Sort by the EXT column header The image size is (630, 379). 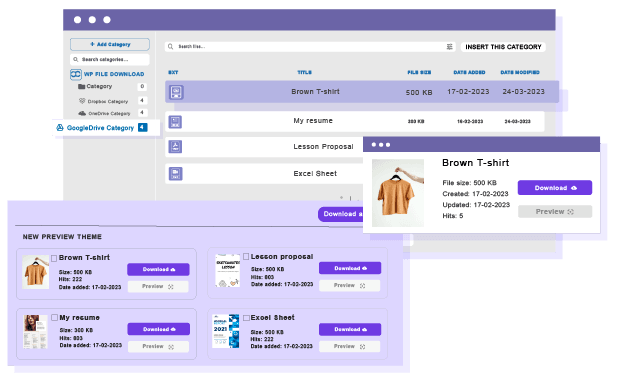(x=173, y=72)
